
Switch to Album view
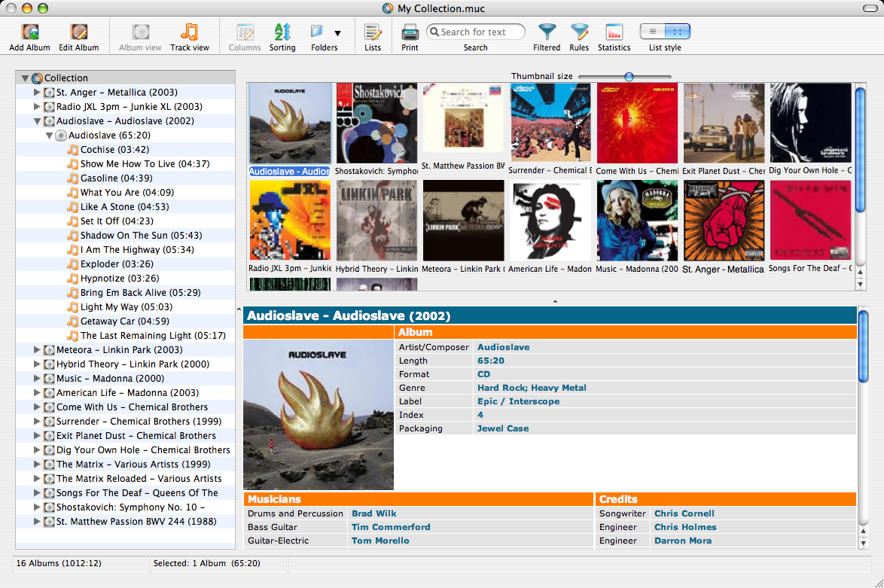pyautogui.click(x=140, y=32)
